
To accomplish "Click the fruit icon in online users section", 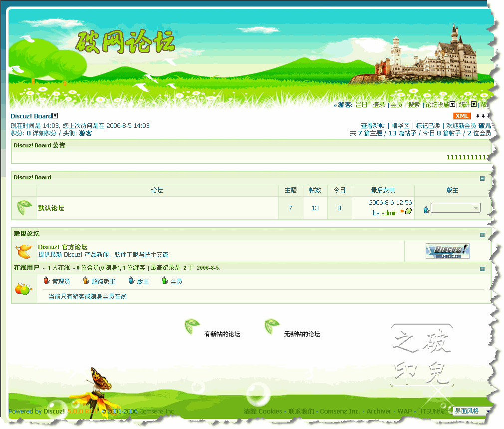I will pyautogui.click(x=23, y=289).
